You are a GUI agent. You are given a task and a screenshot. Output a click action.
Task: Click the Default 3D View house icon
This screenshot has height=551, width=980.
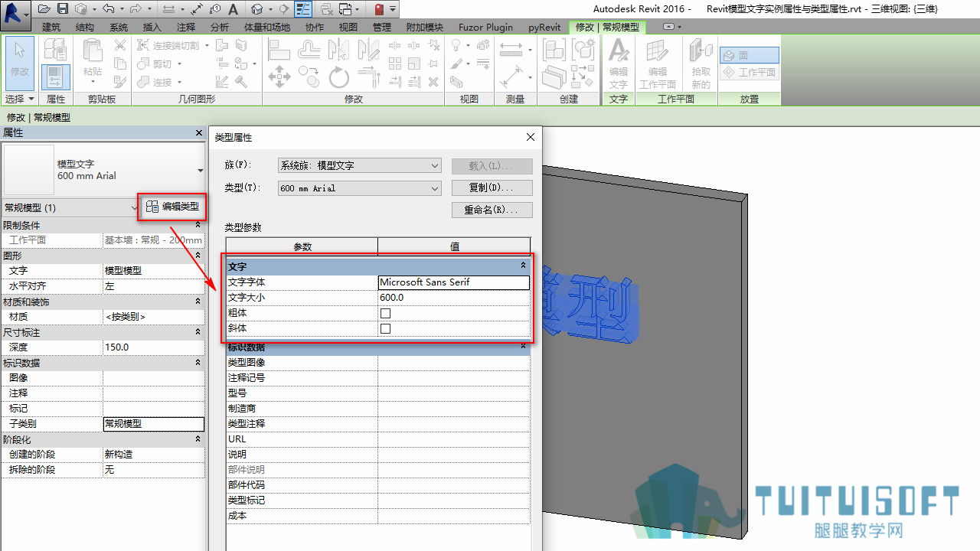click(x=256, y=9)
